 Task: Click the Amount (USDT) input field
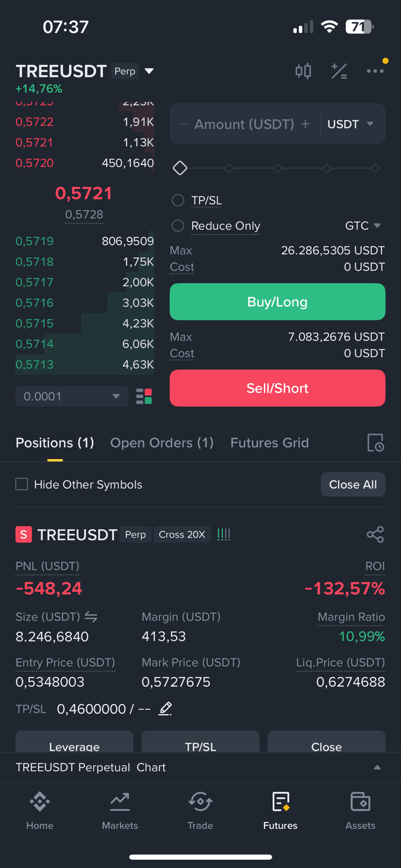tap(244, 124)
